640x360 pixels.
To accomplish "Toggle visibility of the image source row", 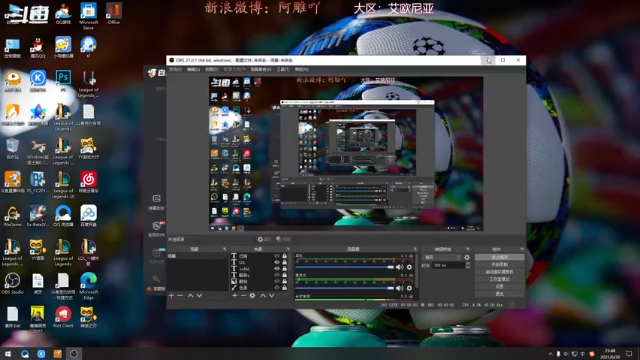I will 277,281.
